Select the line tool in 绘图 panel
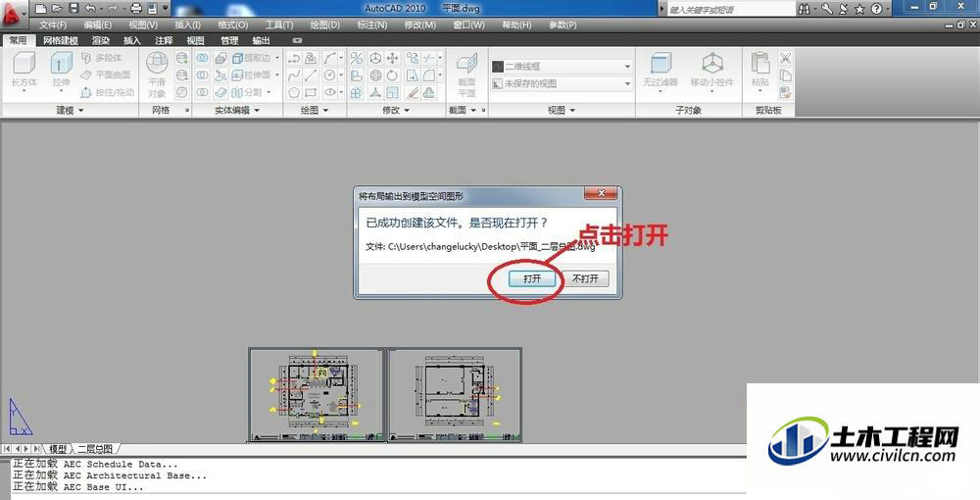 (x=311, y=75)
